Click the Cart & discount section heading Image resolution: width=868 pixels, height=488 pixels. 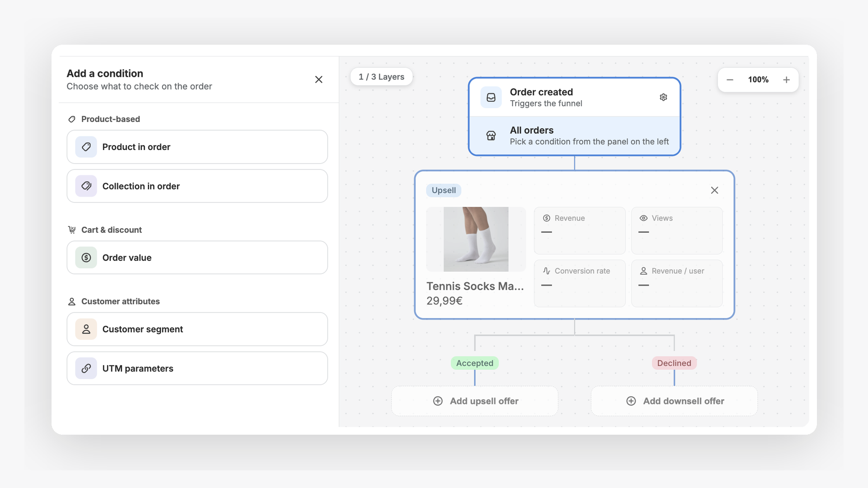pyautogui.click(x=111, y=230)
